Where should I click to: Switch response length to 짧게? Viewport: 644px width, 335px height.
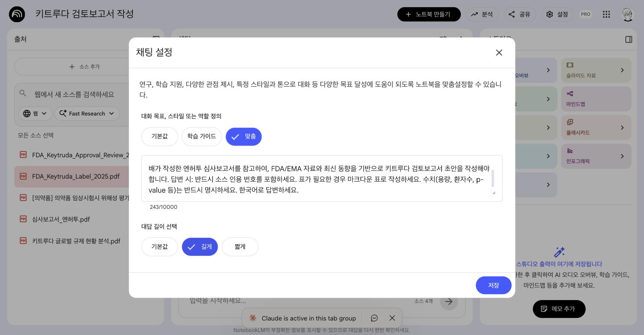[240, 247]
